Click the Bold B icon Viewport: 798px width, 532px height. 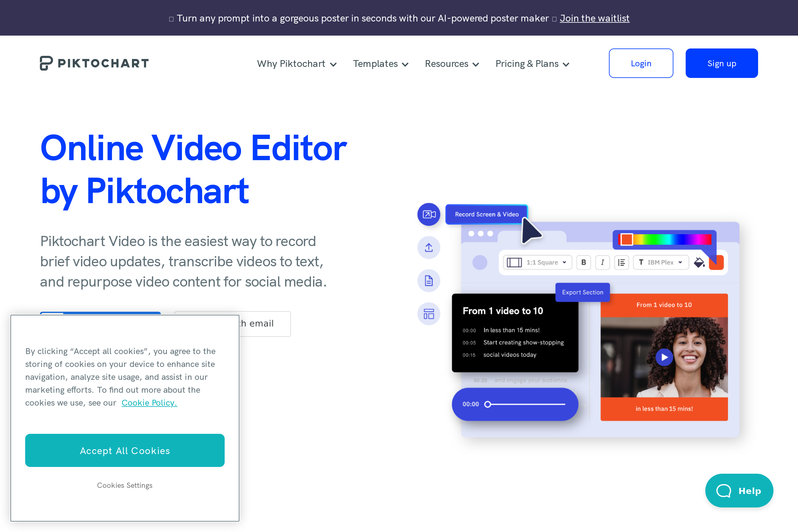click(x=583, y=262)
